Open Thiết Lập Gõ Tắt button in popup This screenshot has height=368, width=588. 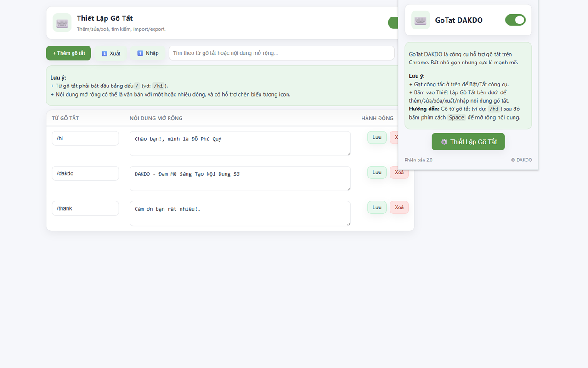[468, 142]
